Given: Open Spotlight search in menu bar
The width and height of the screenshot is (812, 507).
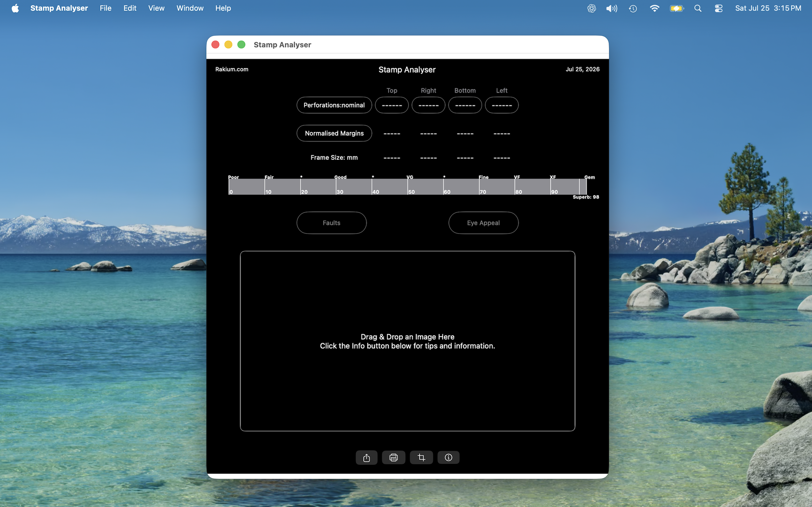Looking at the screenshot, I should [x=698, y=8].
